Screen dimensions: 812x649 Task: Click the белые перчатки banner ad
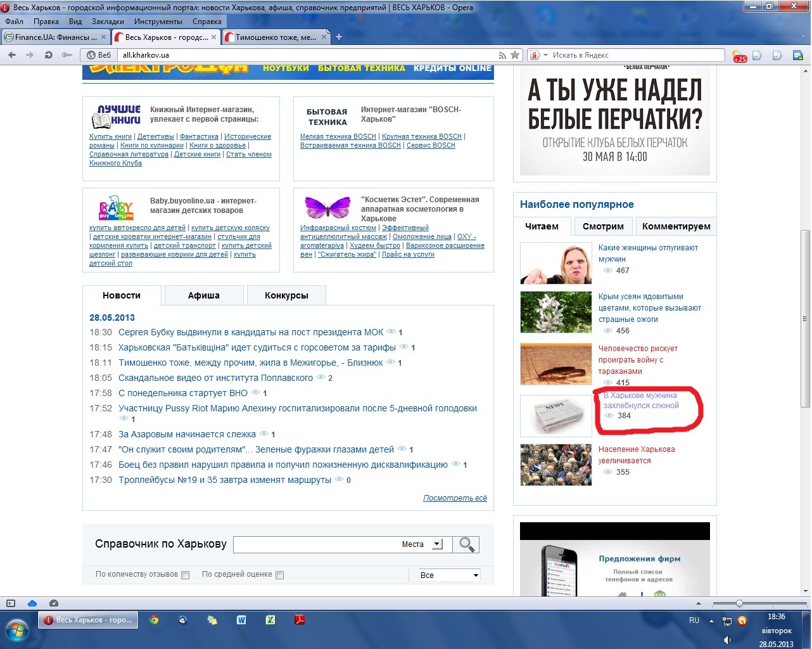(x=614, y=120)
